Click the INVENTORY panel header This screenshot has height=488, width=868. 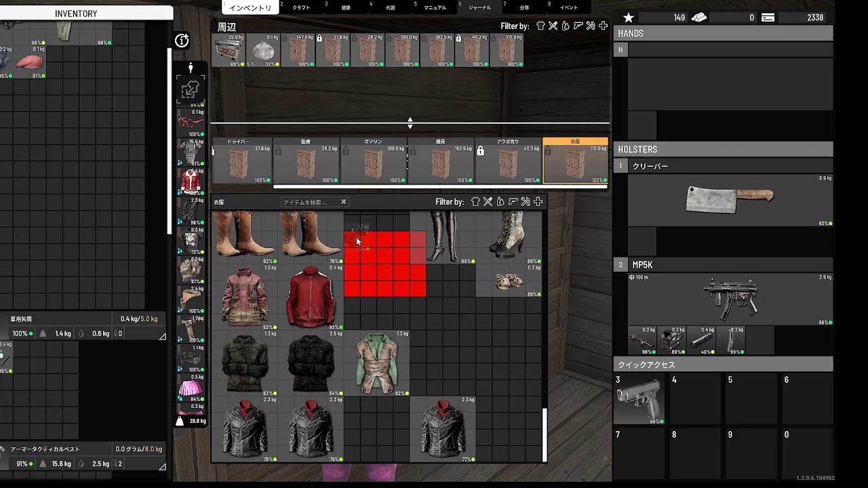(x=76, y=14)
